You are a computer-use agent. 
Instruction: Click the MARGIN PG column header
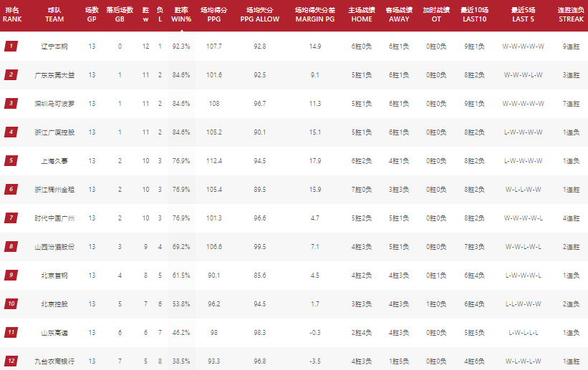pos(315,14)
